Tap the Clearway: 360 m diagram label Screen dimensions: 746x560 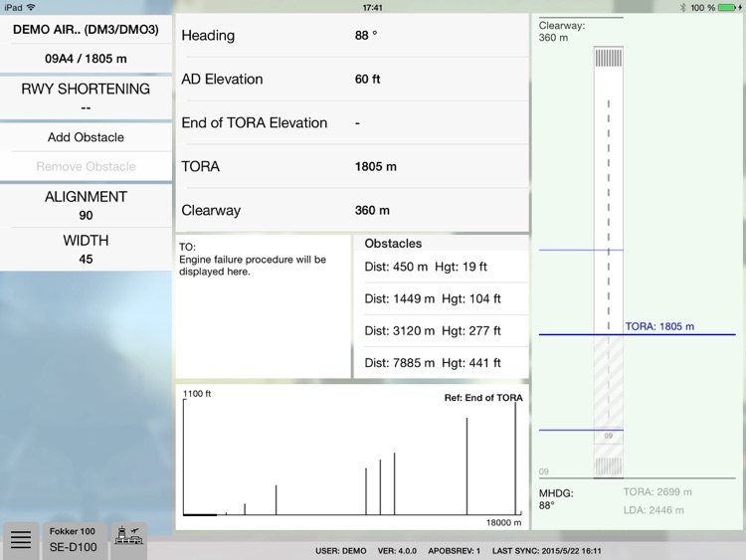click(562, 32)
